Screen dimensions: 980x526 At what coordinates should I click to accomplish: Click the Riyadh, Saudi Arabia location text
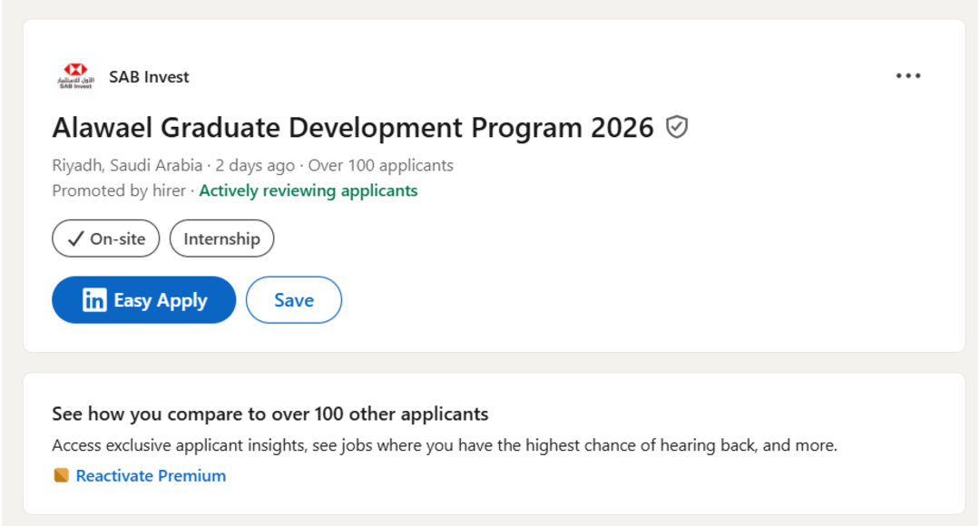pyautogui.click(x=127, y=165)
